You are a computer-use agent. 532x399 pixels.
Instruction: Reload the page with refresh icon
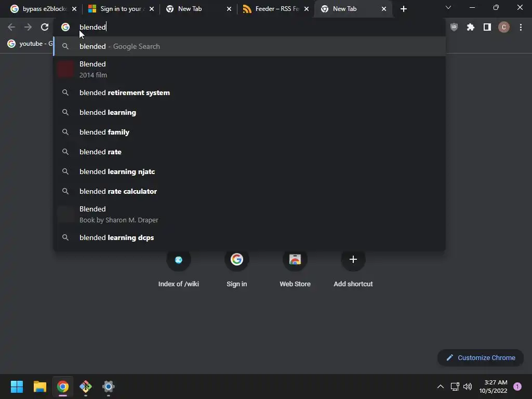(45, 27)
